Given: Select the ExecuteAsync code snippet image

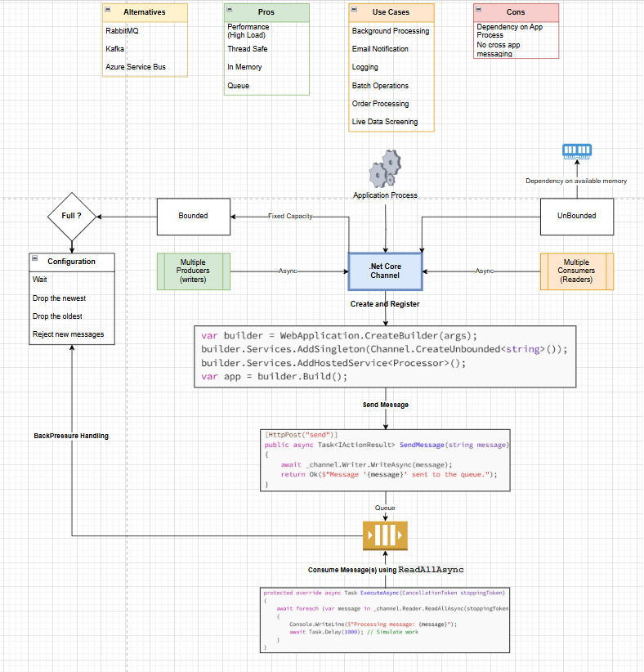Looking at the screenshot, I should click(x=385, y=619).
